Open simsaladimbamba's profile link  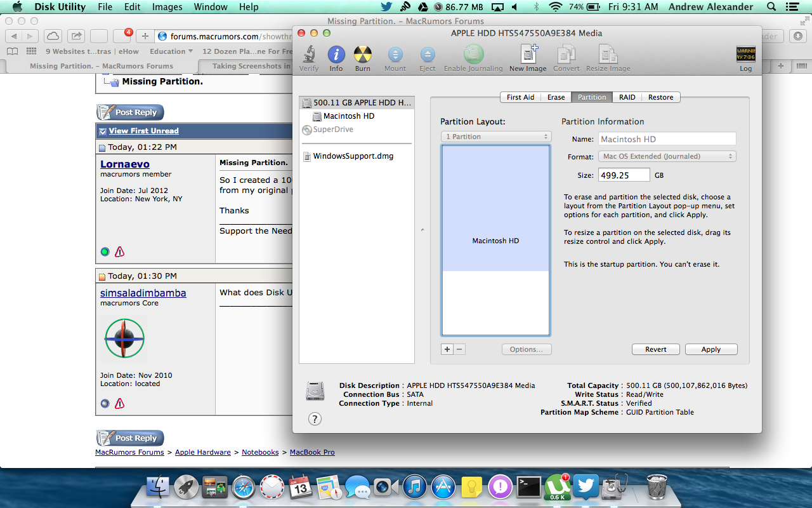(143, 293)
